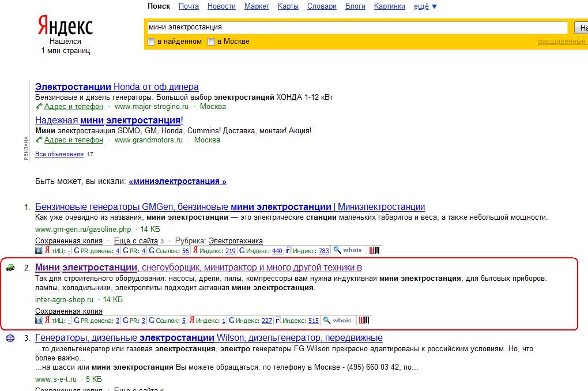Expand the 'ещё' dropdown in top navigation

[425, 6]
